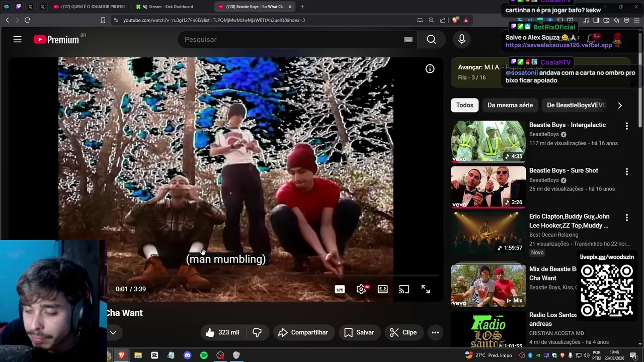Viewport: 644px width, 362px height.
Task: Show more filter chips arrow
Action: coord(620,105)
